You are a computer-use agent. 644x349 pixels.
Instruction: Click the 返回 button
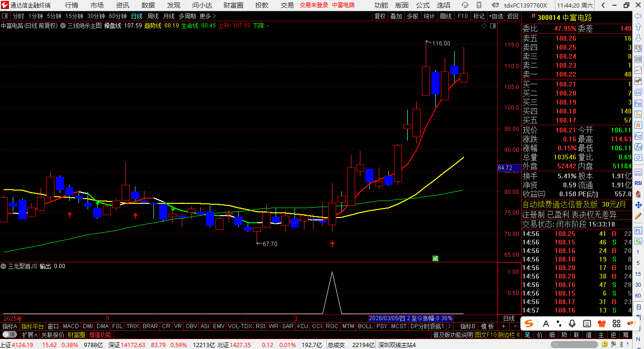click(513, 16)
